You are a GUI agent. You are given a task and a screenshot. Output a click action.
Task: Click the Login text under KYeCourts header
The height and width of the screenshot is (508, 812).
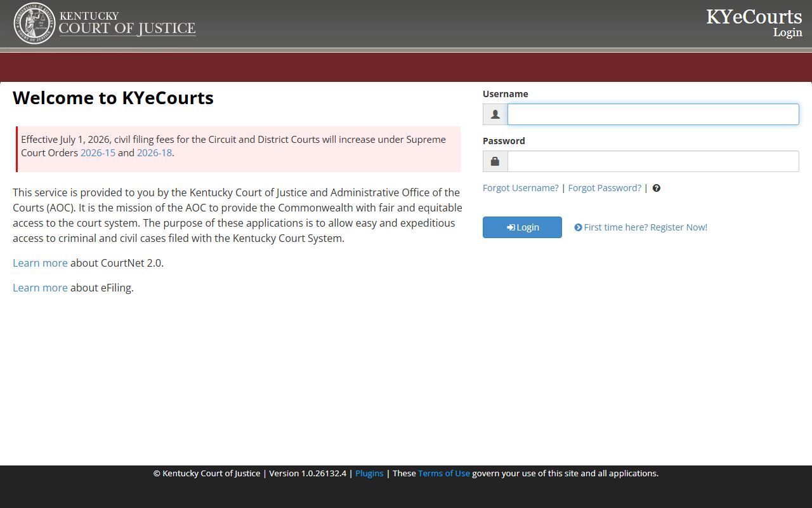pyautogui.click(x=788, y=32)
